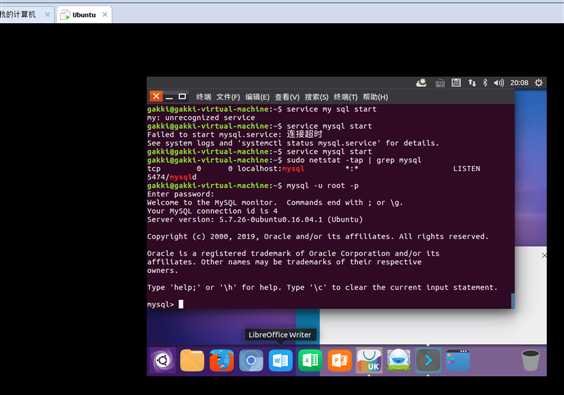Click the '5474/mysqld' process text
The height and width of the screenshot is (395, 564).
(x=172, y=177)
